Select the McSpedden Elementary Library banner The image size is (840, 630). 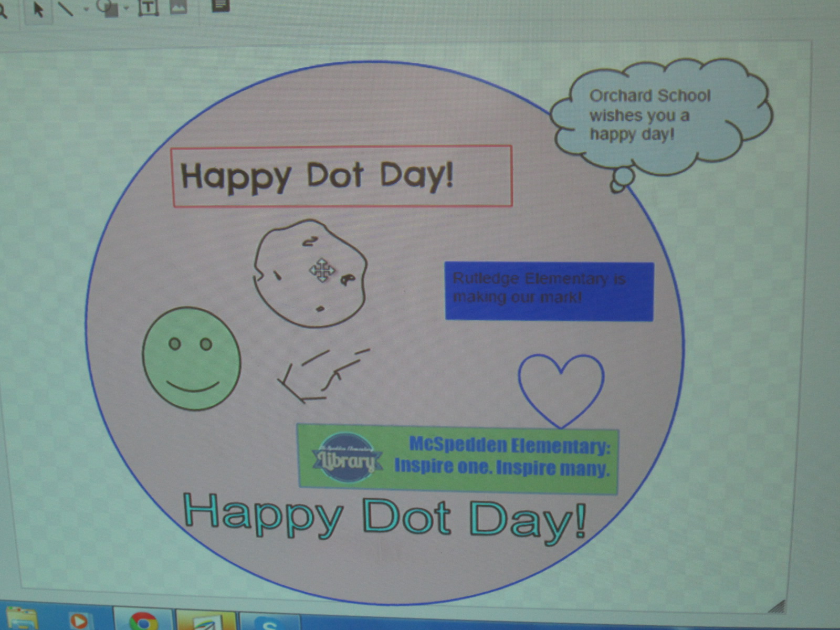click(x=458, y=459)
